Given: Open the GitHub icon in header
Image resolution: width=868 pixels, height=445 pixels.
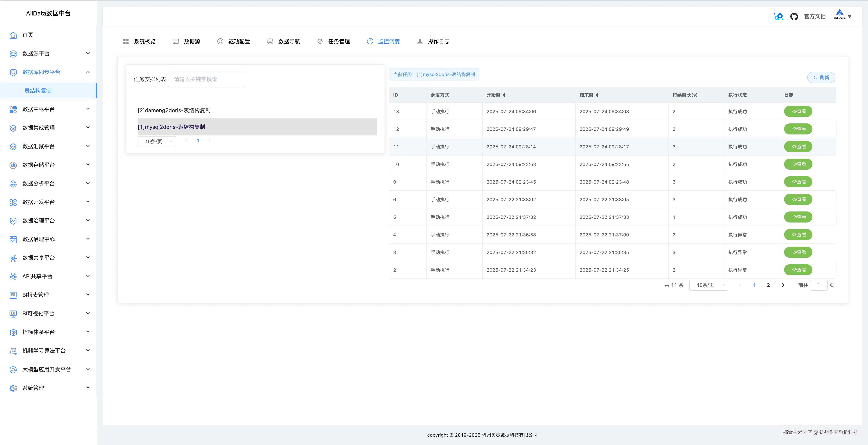Looking at the screenshot, I should 794,16.
